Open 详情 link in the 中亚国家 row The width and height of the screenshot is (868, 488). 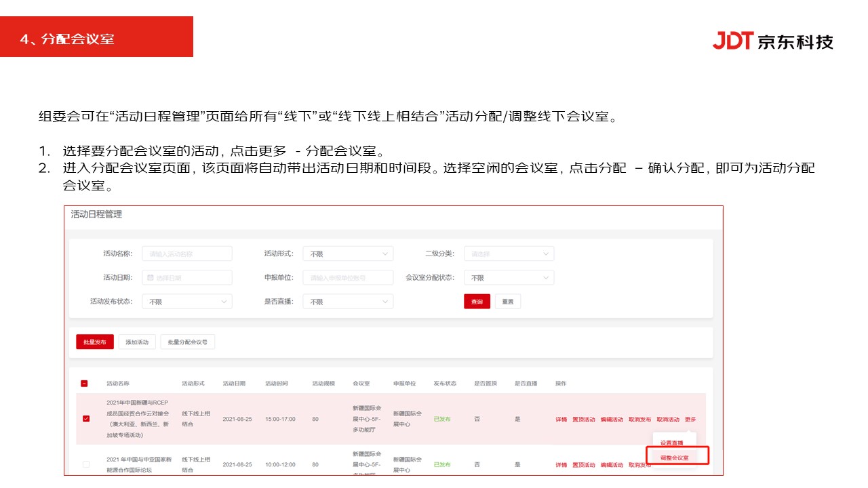[561, 465]
